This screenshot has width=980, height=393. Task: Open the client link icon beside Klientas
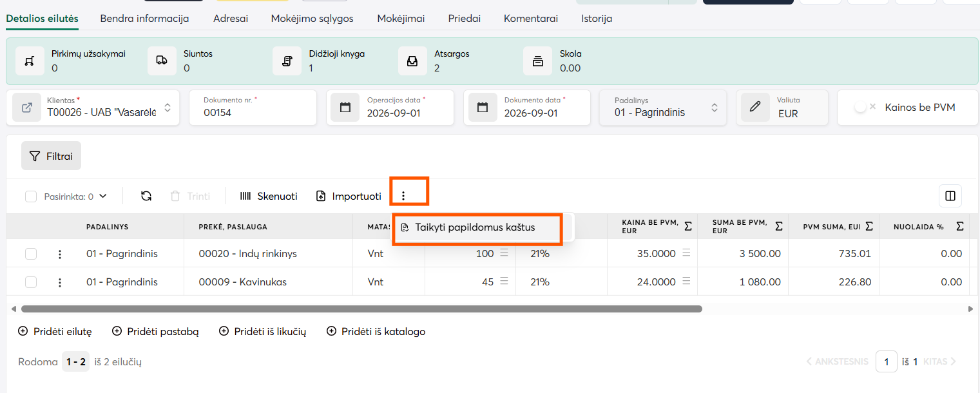click(27, 108)
